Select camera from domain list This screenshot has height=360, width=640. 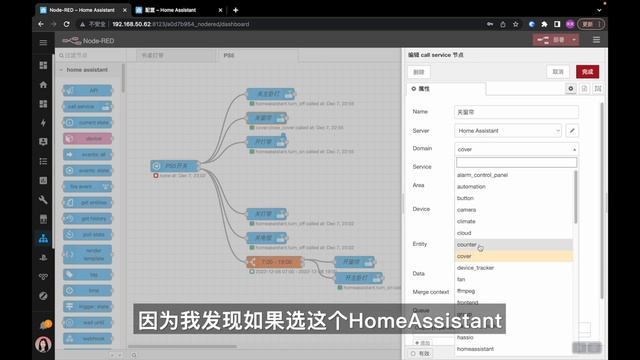pos(514,209)
